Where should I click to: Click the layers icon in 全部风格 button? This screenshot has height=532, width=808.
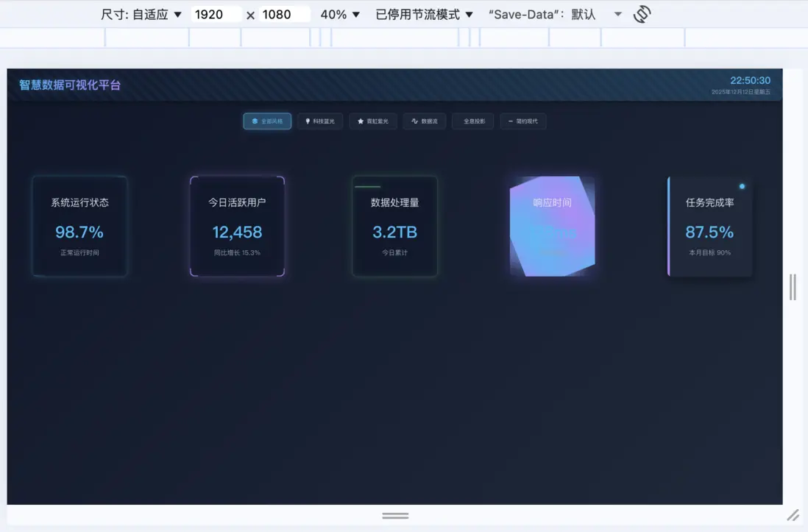pos(255,121)
